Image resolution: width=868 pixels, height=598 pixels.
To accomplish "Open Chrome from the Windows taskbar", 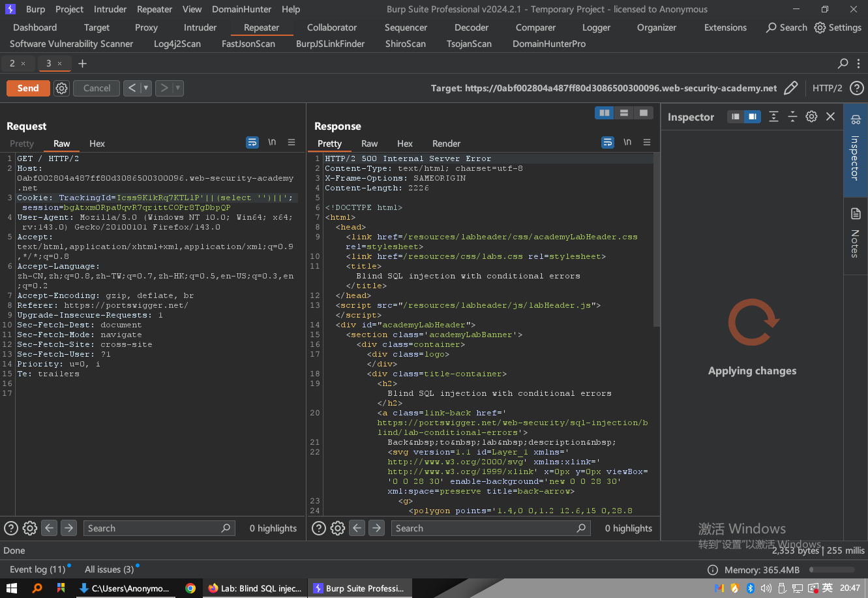I will click(190, 588).
